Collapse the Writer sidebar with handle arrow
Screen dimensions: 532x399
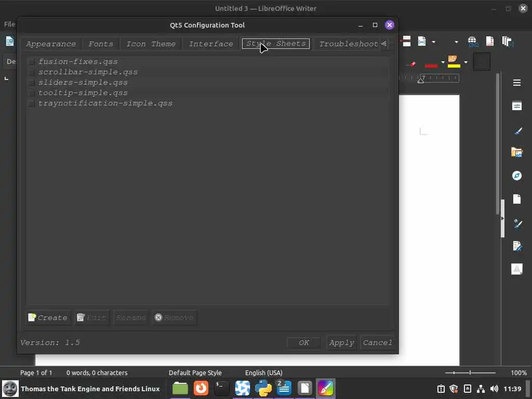tap(502, 219)
